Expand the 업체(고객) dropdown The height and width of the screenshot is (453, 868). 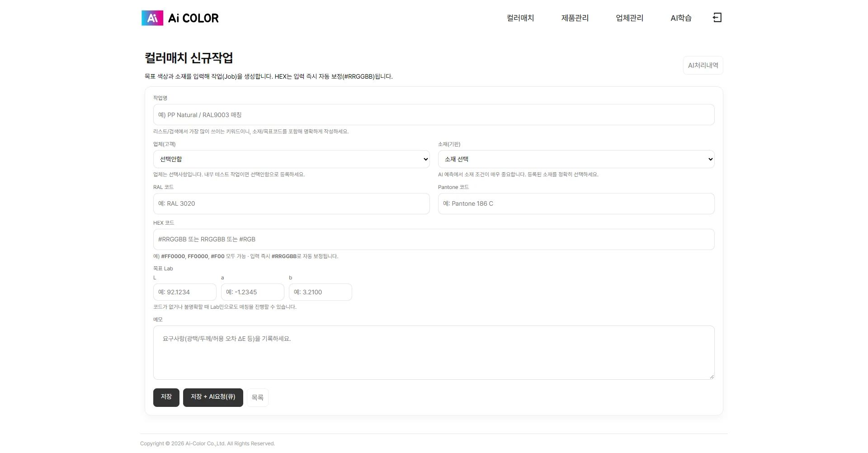(x=292, y=159)
